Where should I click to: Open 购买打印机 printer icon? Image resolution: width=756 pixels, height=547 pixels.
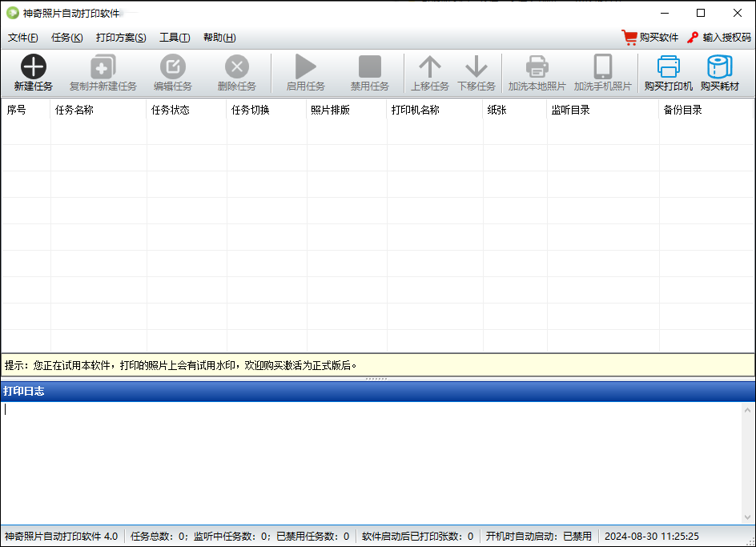tap(668, 66)
